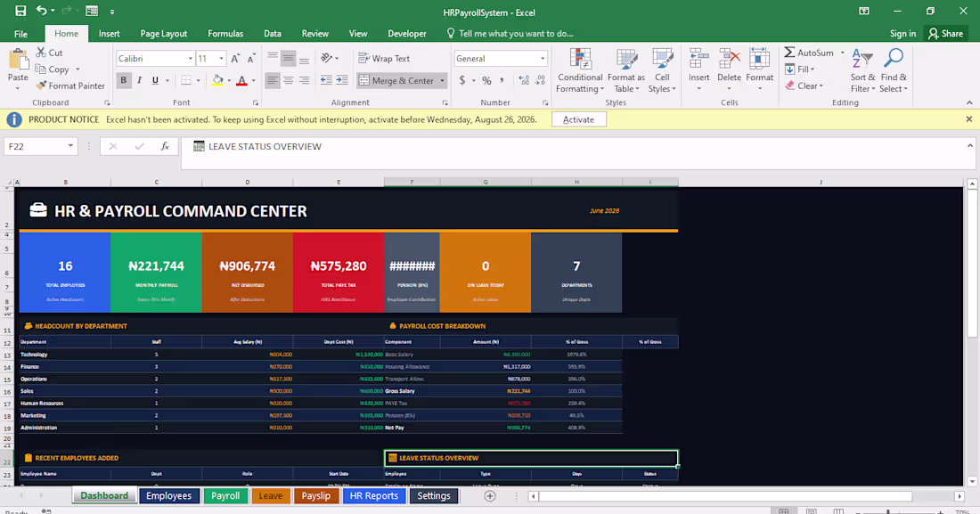Expand the Merge & Center dropdown arrow
Image resolution: width=980 pixels, height=514 pixels.
click(443, 81)
